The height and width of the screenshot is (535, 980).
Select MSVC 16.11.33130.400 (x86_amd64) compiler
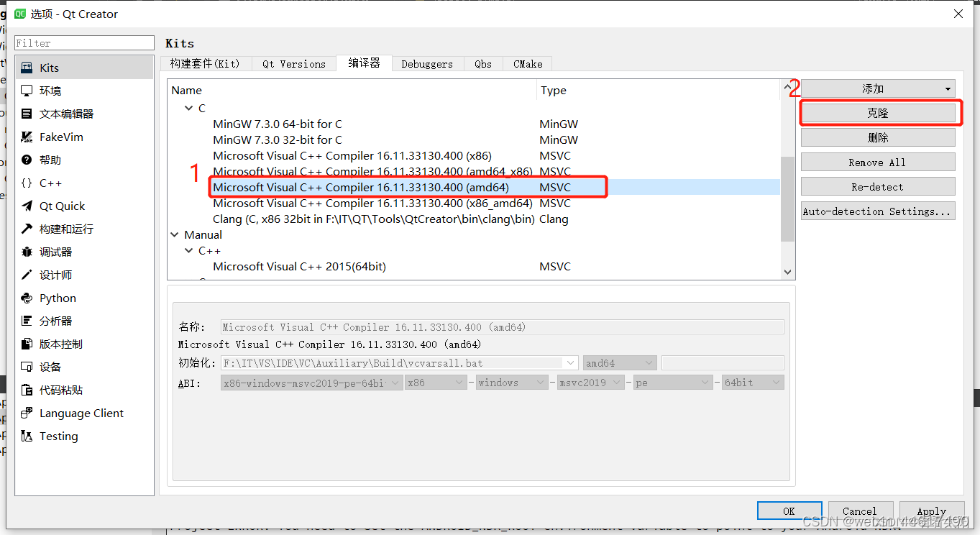coord(372,203)
